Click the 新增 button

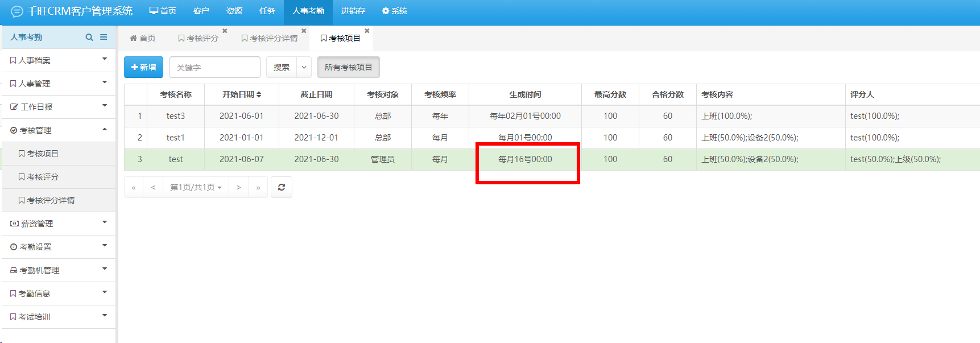pos(143,67)
